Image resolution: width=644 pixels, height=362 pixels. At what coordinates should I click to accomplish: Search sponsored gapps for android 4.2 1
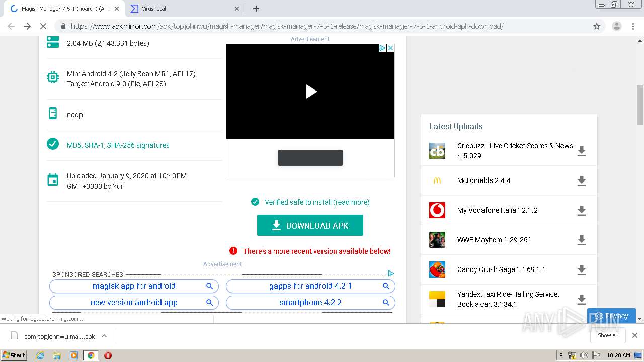tap(310, 286)
